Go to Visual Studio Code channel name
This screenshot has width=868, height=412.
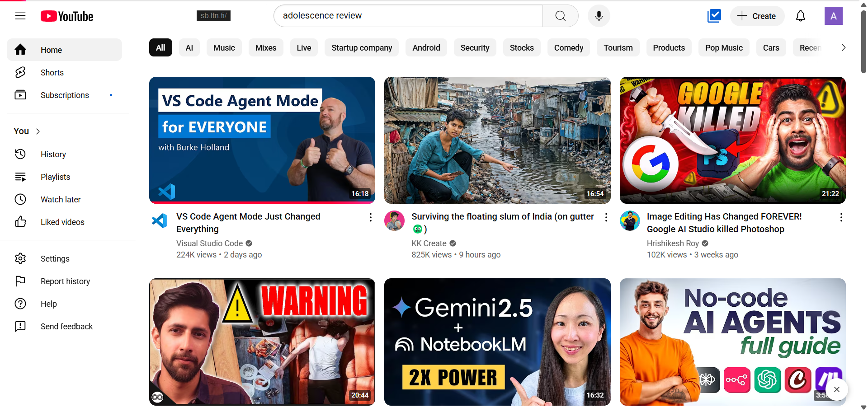210,243
